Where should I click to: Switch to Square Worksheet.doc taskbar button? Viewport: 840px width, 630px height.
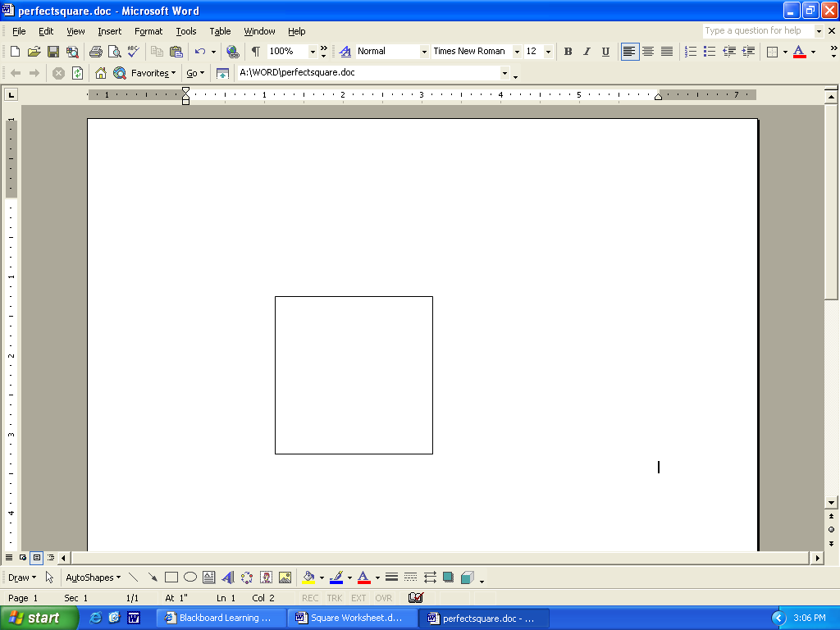click(x=352, y=618)
